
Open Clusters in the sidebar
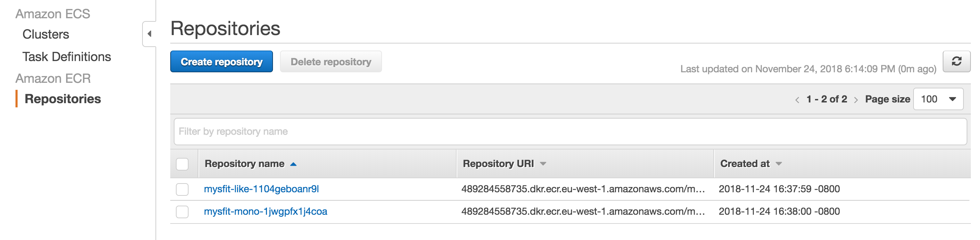click(x=46, y=34)
